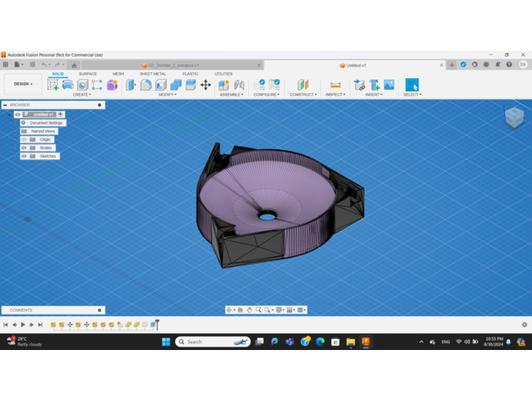The height and width of the screenshot is (400, 532).
Task: Select the Move/Copy tool in Modify
Action: 206,85
